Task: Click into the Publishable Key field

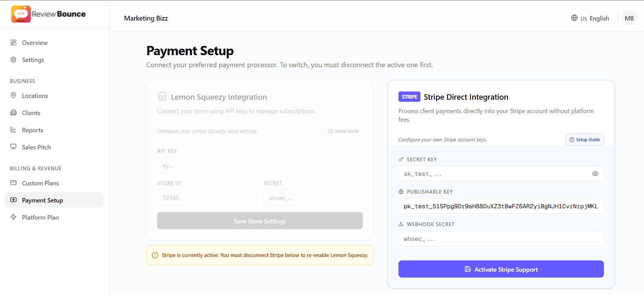Action: 501,206
